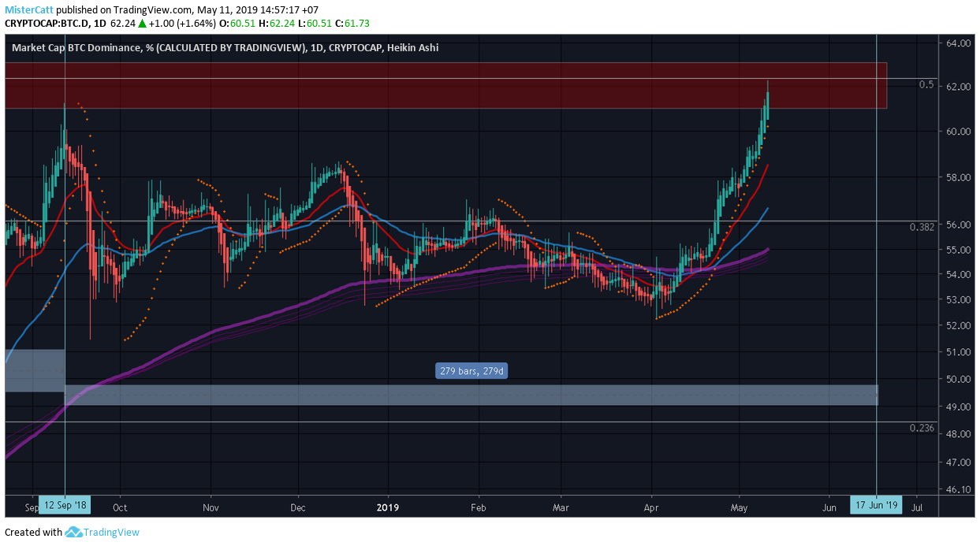This screenshot has width=980, height=546.
Task: Click the May label on time axis
Action: 739,508
